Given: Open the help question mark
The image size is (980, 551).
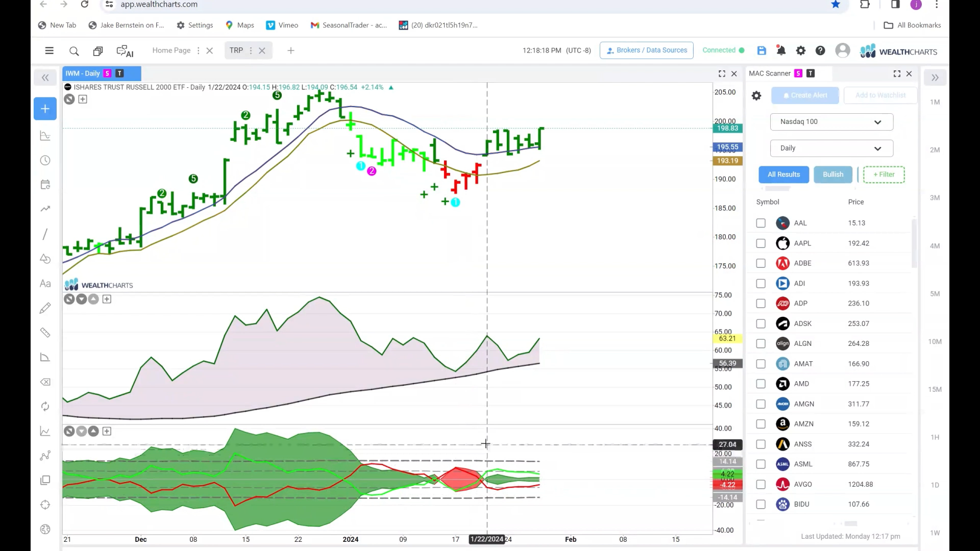Looking at the screenshot, I should coord(820,51).
